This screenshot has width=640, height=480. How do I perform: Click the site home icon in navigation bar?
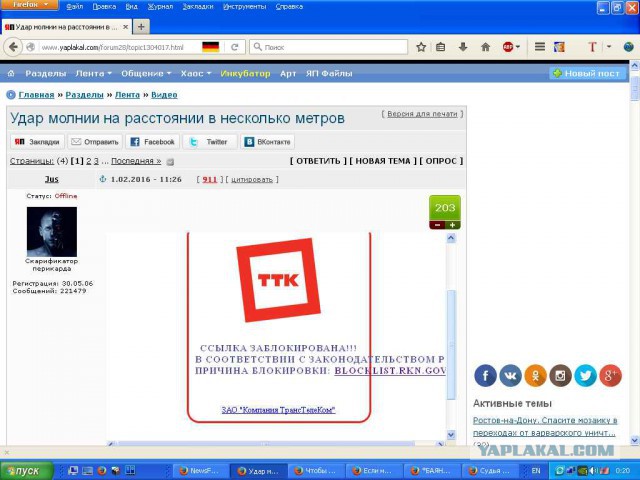(x=11, y=73)
